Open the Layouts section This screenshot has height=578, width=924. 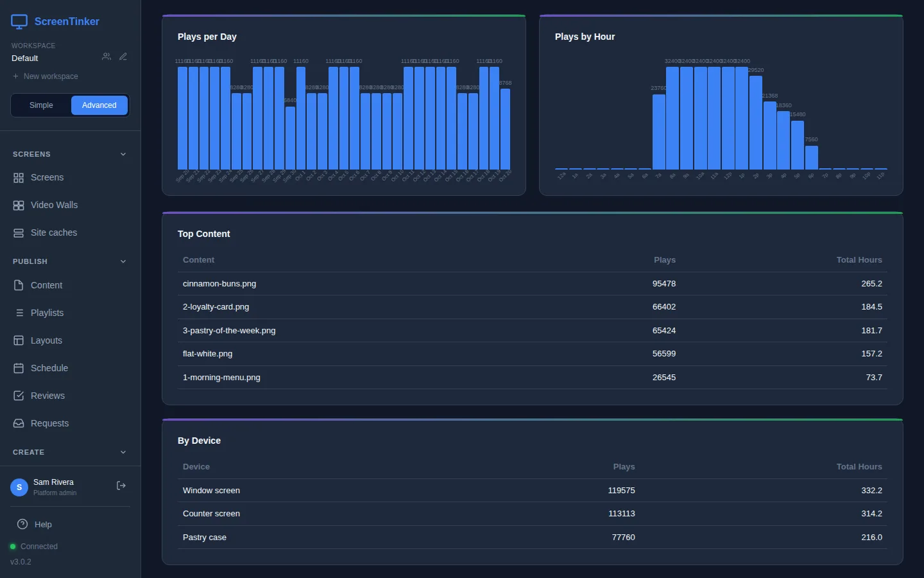[x=70, y=340]
